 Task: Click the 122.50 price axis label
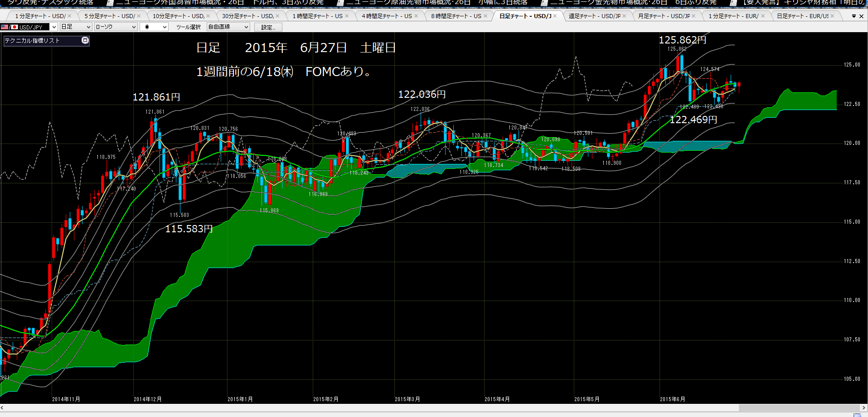pyautogui.click(x=852, y=104)
